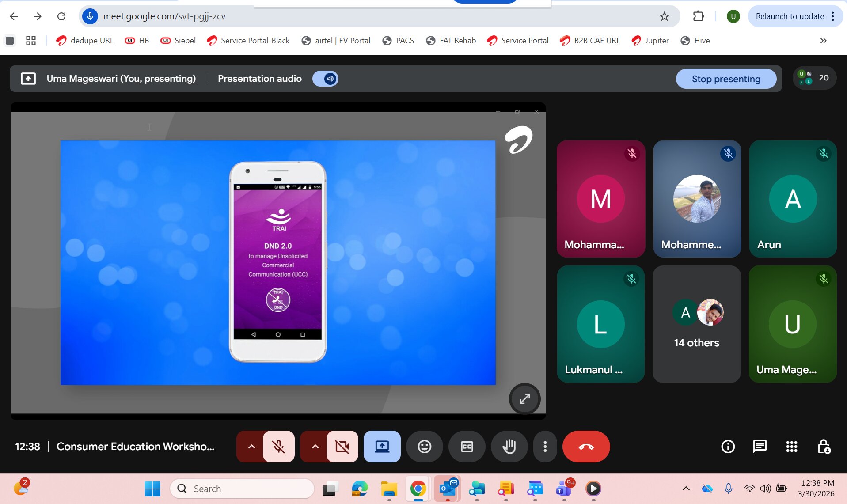Image resolution: width=847 pixels, height=504 pixels.
Task: Open the Service Portal-Black bookmark
Action: point(248,41)
